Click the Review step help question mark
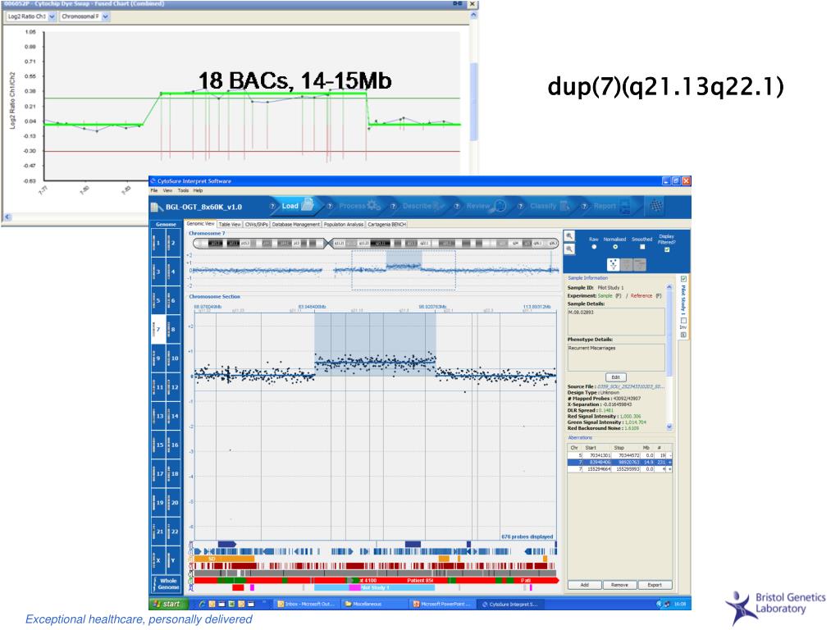The width and height of the screenshot is (840, 630). pyautogui.click(x=457, y=206)
